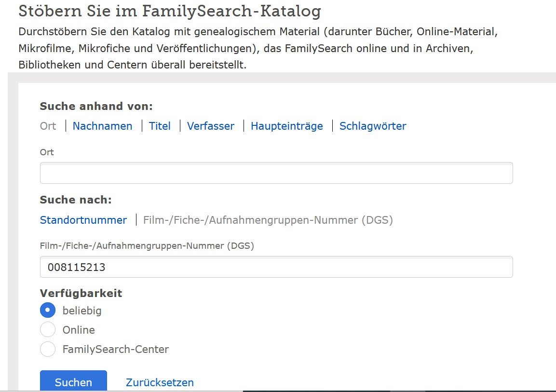Image resolution: width=556 pixels, height=392 pixels.
Task: Select the Ort search tab
Action: click(48, 126)
